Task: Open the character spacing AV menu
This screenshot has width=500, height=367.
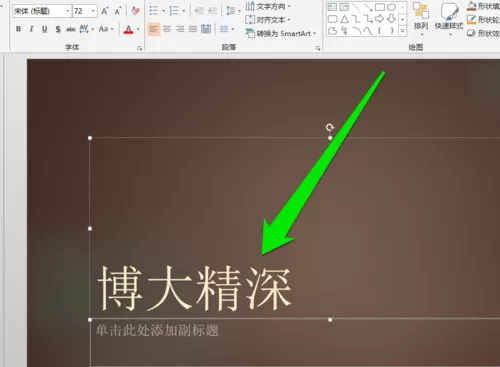Action: [86, 29]
